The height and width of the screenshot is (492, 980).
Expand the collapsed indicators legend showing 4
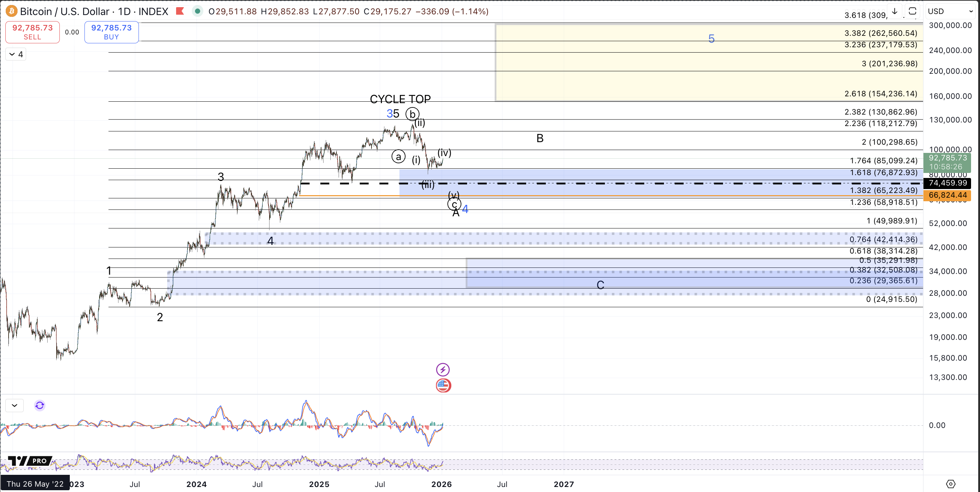pos(16,54)
